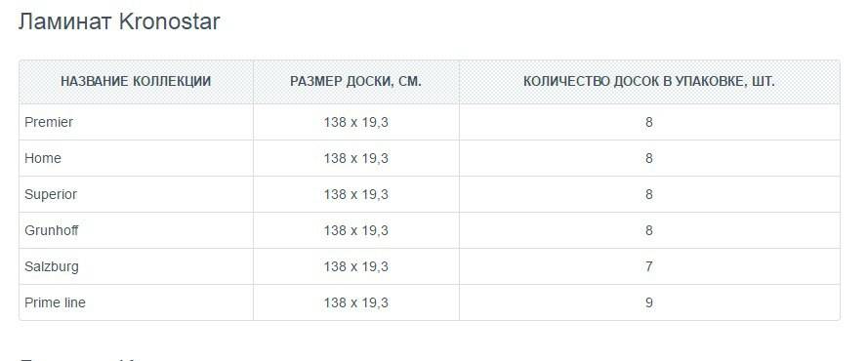Select the board size in Grunhoff row
Image resolution: width=868 pixels, height=361 pixels.
pos(356,230)
